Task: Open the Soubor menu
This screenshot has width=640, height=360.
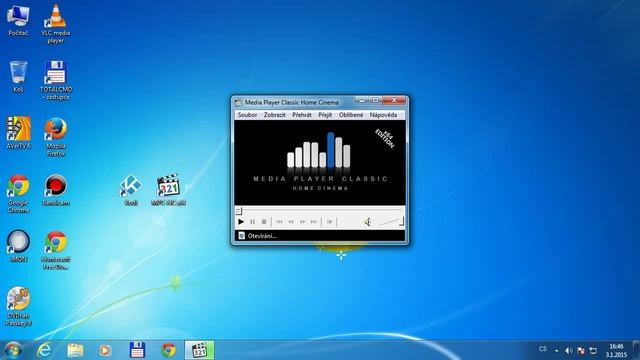Action: click(x=247, y=115)
